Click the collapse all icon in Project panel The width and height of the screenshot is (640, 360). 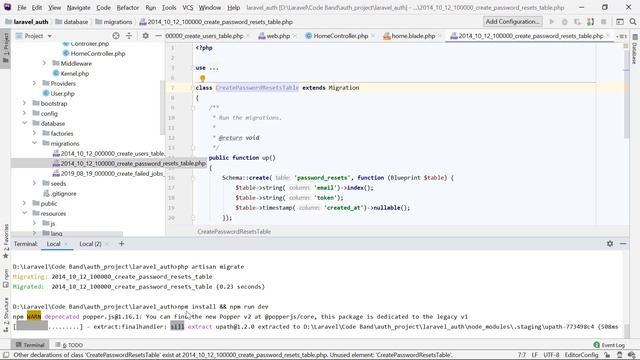tap(129, 36)
